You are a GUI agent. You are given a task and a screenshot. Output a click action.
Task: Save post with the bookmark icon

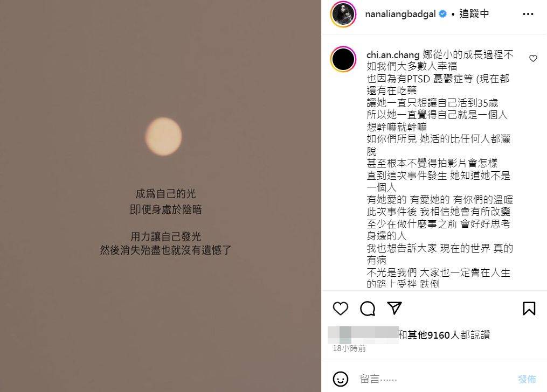529,309
